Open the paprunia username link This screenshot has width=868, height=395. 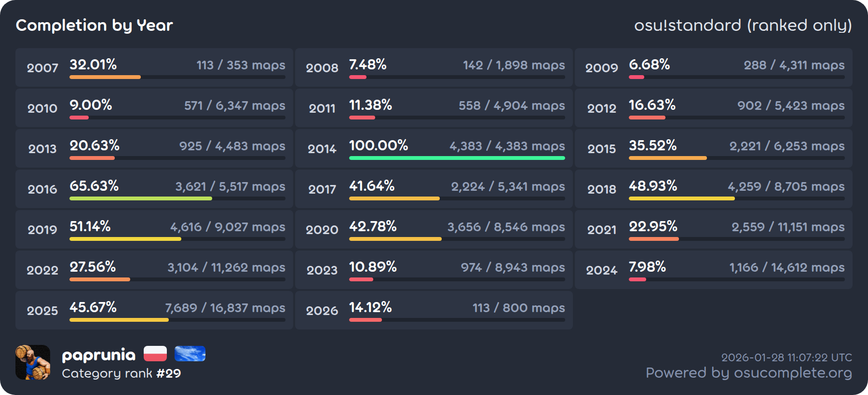point(99,355)
